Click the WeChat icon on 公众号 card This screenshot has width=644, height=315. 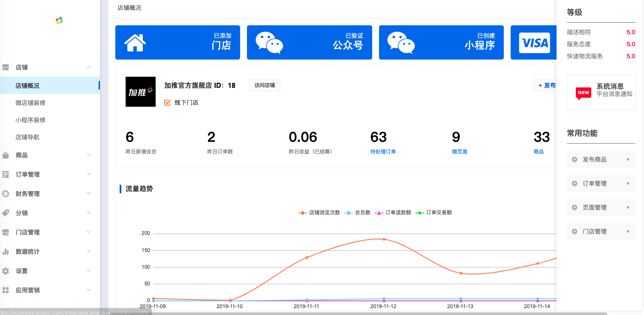(x=269, y=42)
